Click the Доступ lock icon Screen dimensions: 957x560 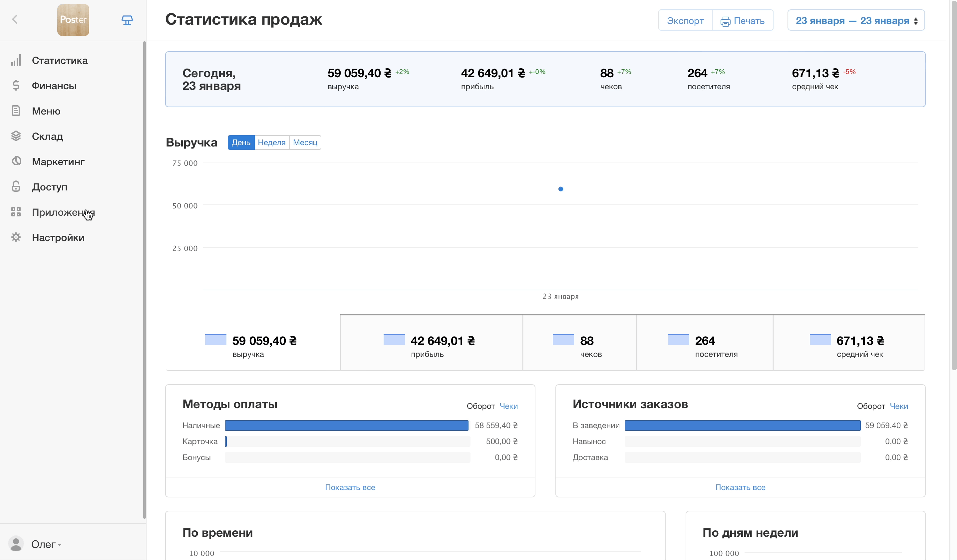coord(16,186)
